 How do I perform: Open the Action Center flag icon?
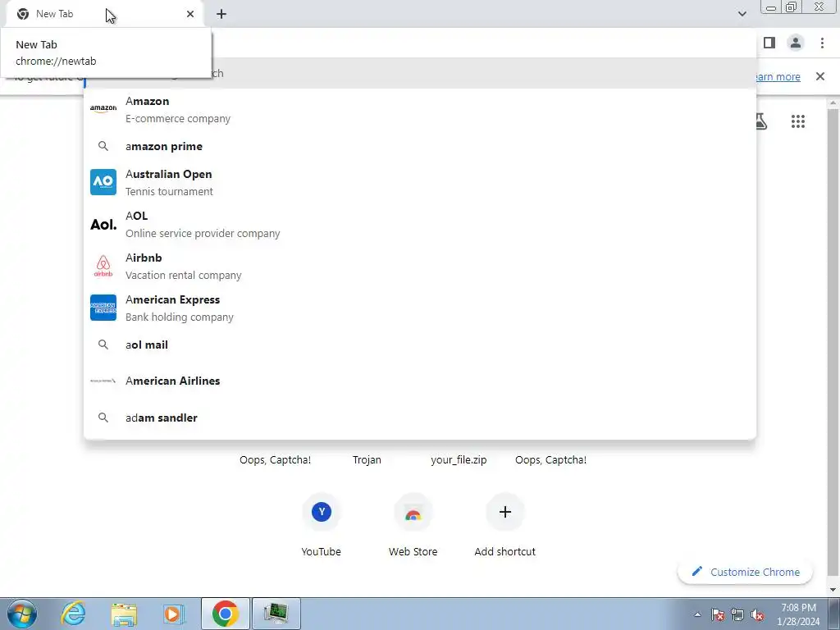(x=718, y=614)
